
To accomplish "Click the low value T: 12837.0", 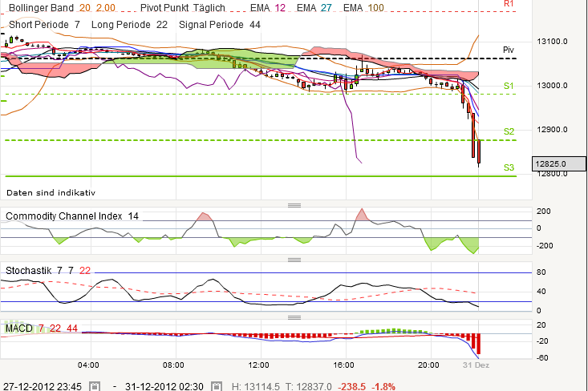I will tap(309, 386).
